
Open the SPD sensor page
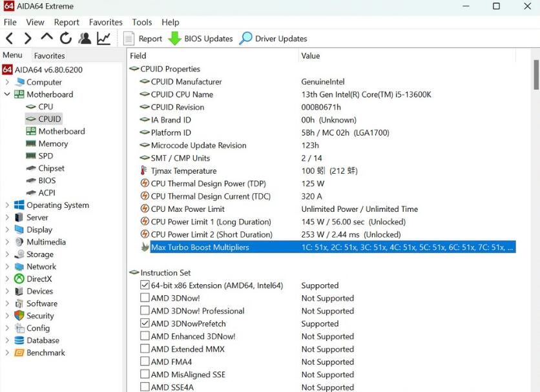[46, 156]
